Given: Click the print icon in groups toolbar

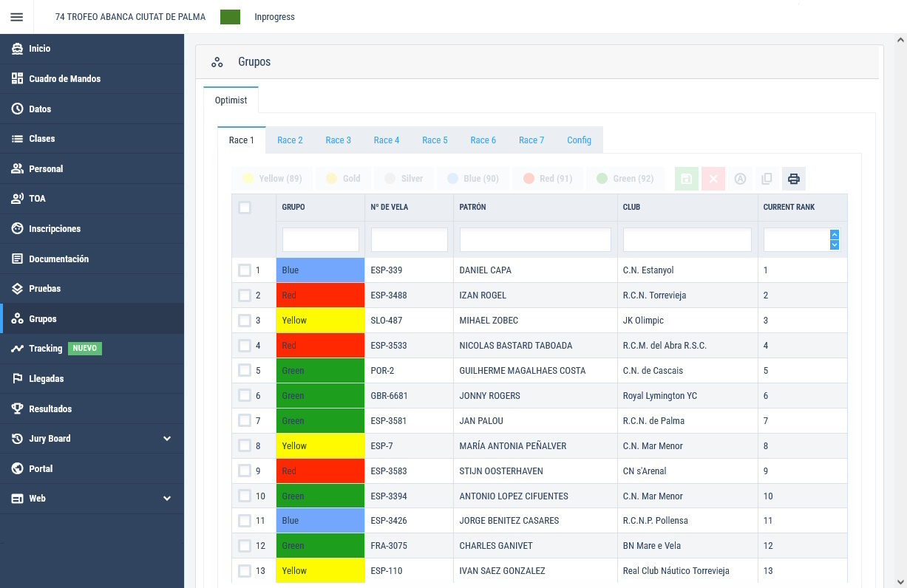Looking at the screenshot, I should (793, 179).
